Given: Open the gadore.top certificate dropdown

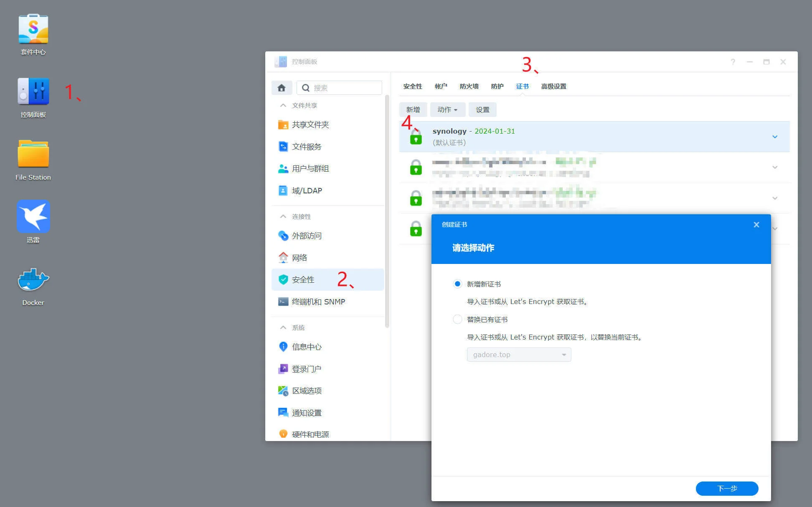Looking at the screenshot, I should click(519, 355).
